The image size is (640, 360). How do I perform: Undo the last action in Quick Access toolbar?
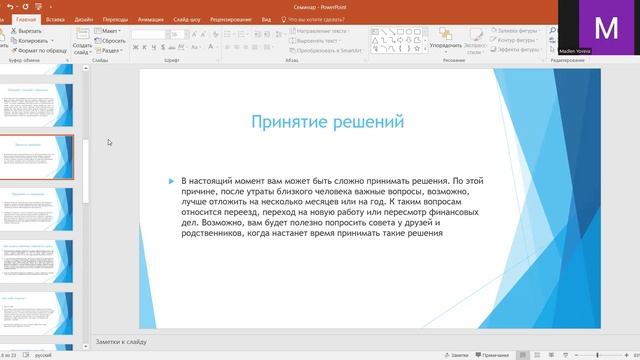pyautogui.click(x=9, y=7)
